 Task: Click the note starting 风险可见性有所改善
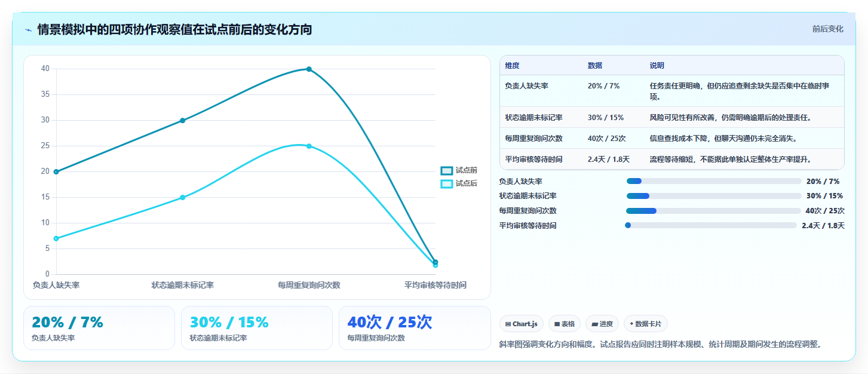pyautogui.click(x=731, y=118)
